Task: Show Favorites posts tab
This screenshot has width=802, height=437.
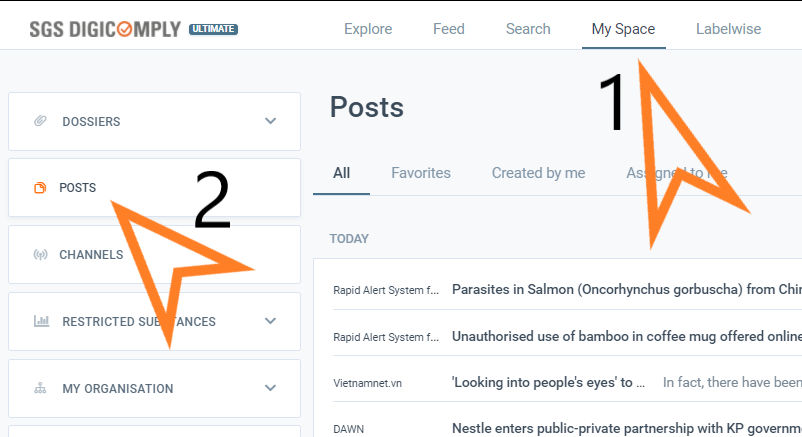Action: (x=421, y=173)
